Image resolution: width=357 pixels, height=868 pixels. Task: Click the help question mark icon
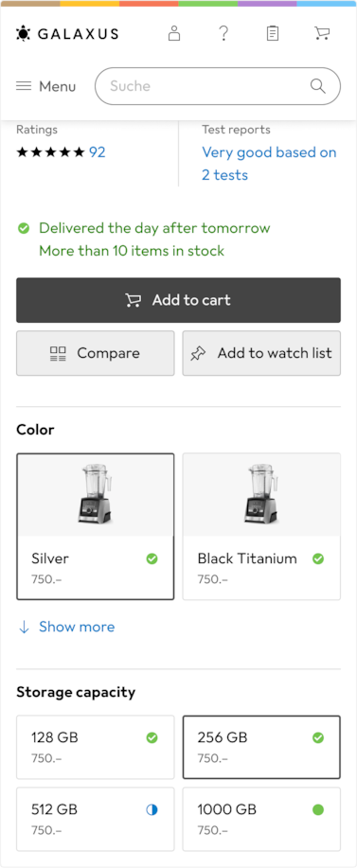223,34
